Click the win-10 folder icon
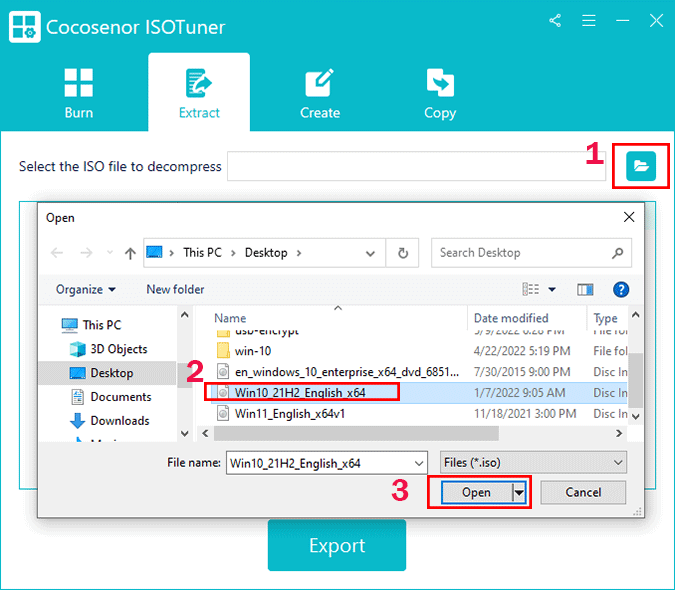 [223, 350]
